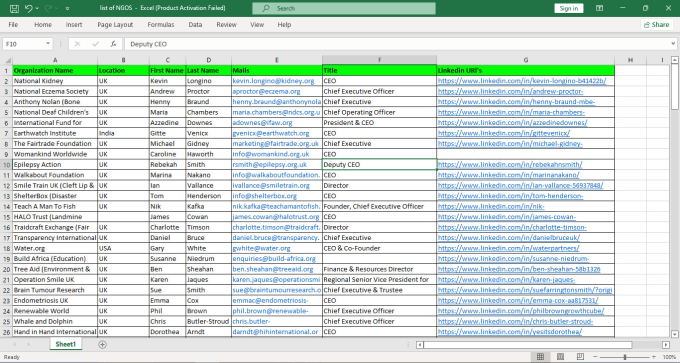
Task: Click formula bar showing Deputy CEO
Action: 397,44
